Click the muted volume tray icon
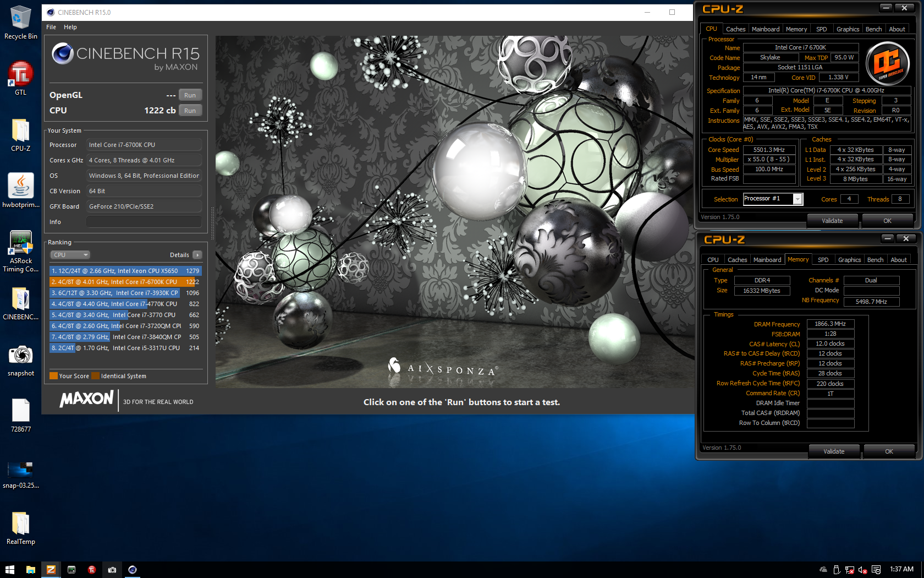 point(862,570)
